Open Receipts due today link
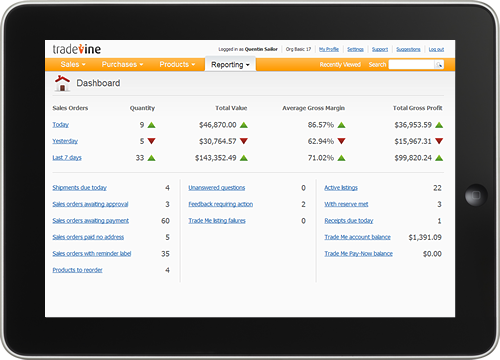 (349, 221)
